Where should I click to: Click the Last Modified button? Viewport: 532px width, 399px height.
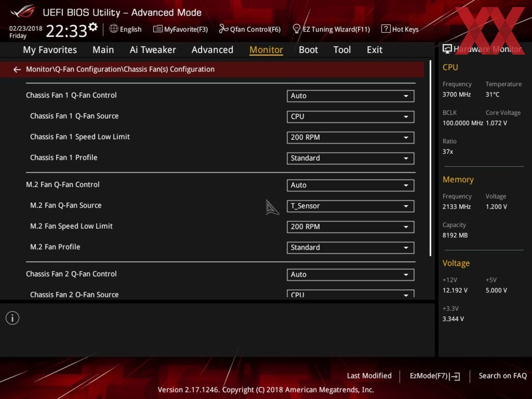(369, 376)
